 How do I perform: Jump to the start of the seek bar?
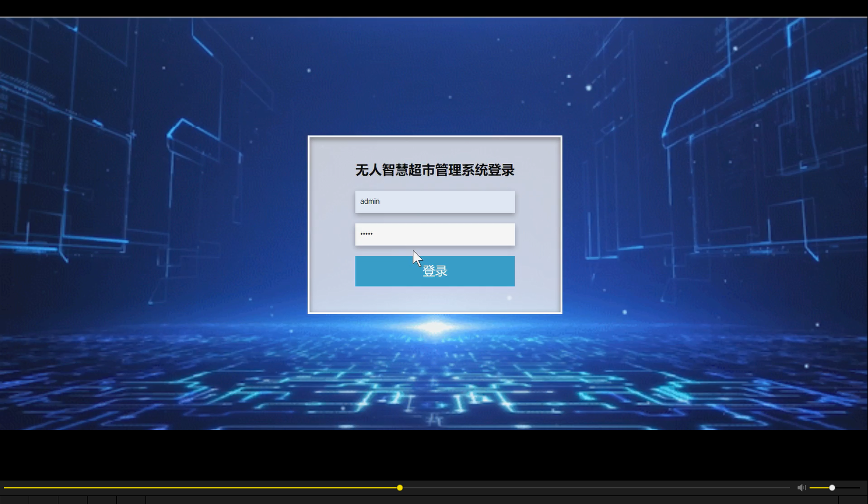pos(6,487)
